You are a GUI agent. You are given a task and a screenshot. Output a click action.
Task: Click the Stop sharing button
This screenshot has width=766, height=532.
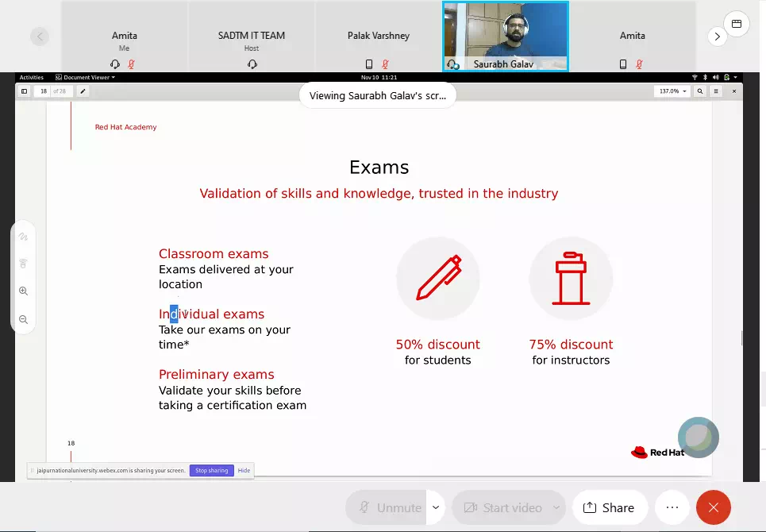click(211, 470)
